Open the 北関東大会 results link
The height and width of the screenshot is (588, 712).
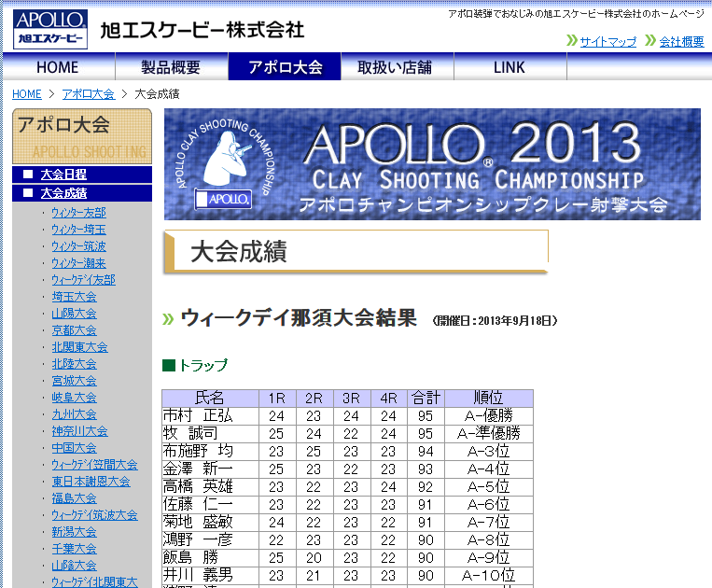(79, 347)
